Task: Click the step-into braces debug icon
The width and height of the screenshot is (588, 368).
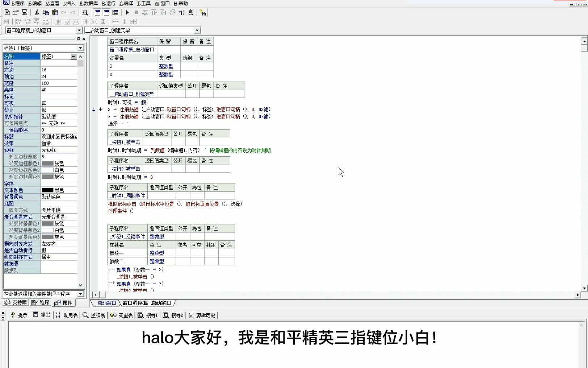Action: [163, 12]
